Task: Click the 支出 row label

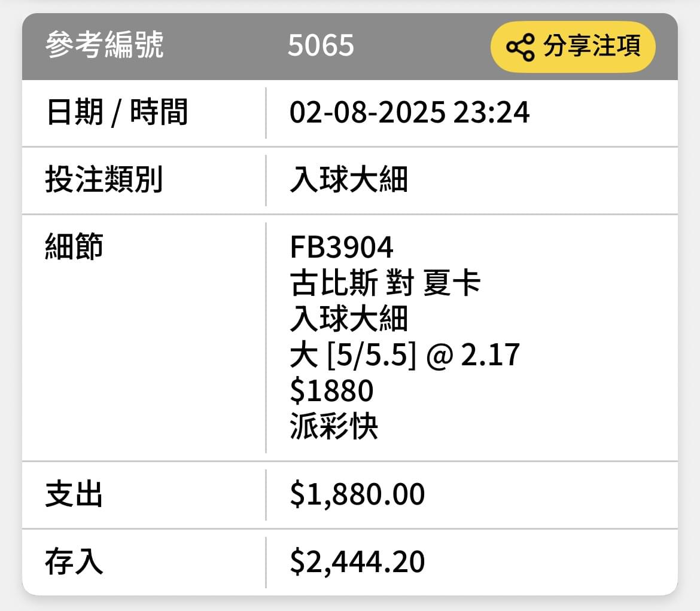Action: point(74,494)
